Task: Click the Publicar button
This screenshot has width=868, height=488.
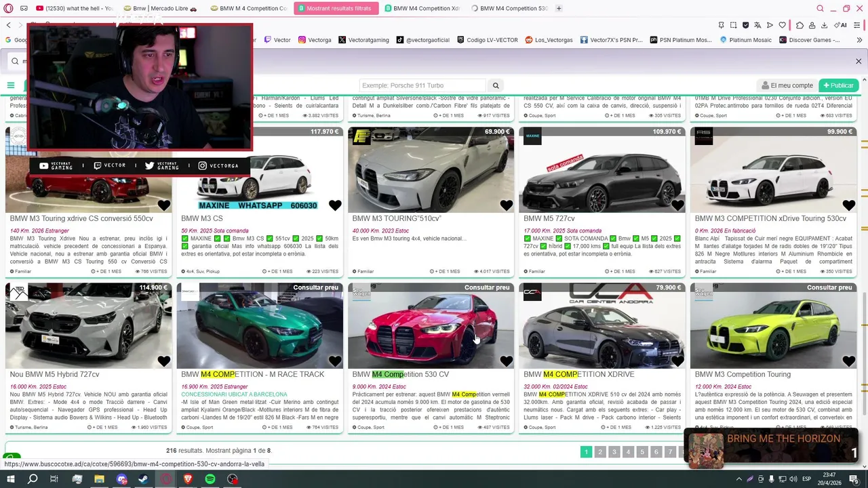Action: tap(837, 85)
